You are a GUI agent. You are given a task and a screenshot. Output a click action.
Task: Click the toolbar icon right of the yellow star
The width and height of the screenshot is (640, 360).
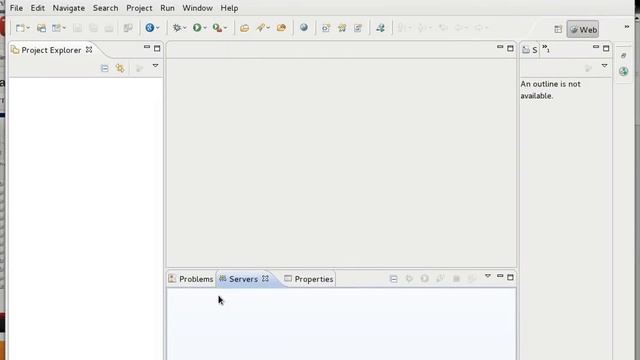click(358, 28)
